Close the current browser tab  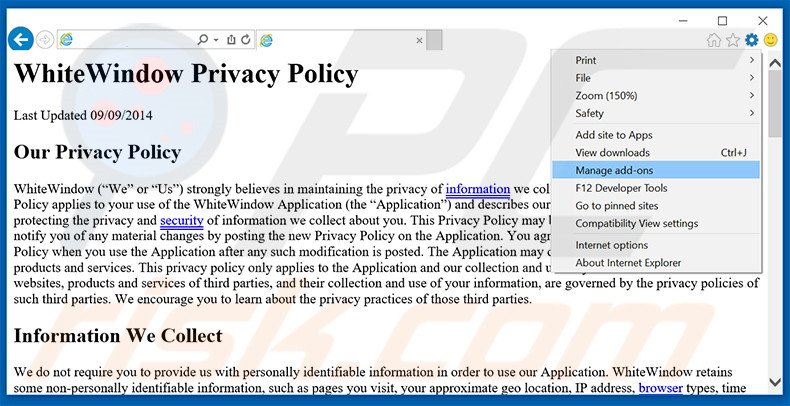419,40
